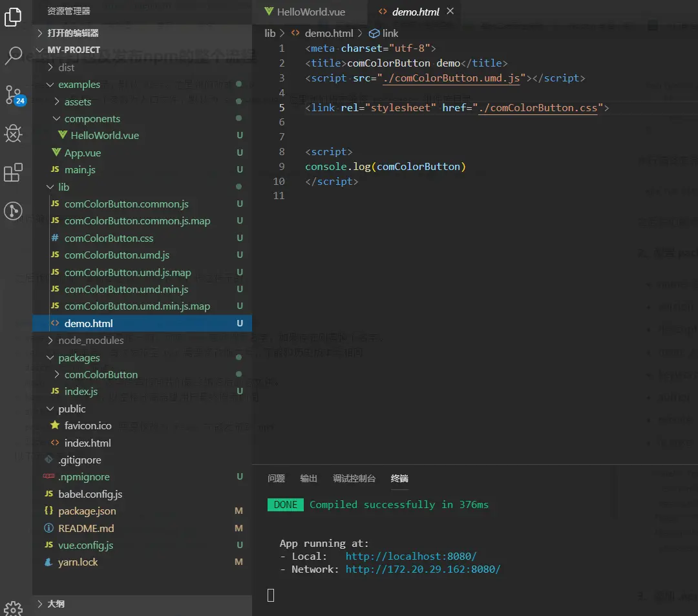Open comColorButton.umd.js in the tree
This screenshot has width=698, height=616.
142,255
